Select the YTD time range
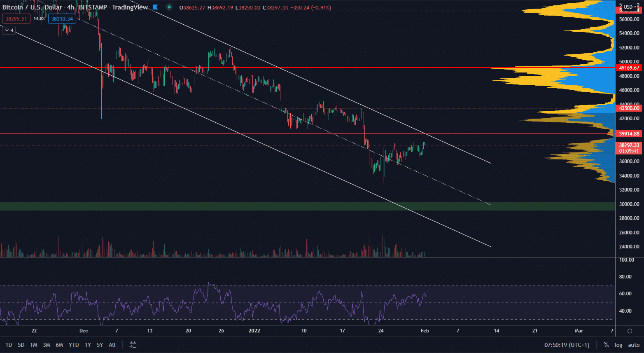The image size is (644, 353). (74, 345)
